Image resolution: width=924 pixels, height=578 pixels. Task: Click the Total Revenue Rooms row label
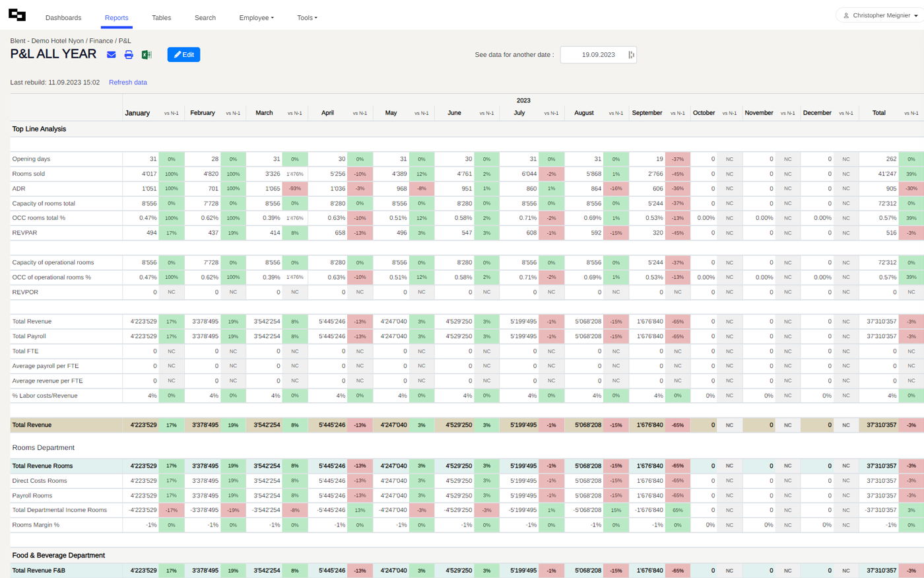(42, 466)
